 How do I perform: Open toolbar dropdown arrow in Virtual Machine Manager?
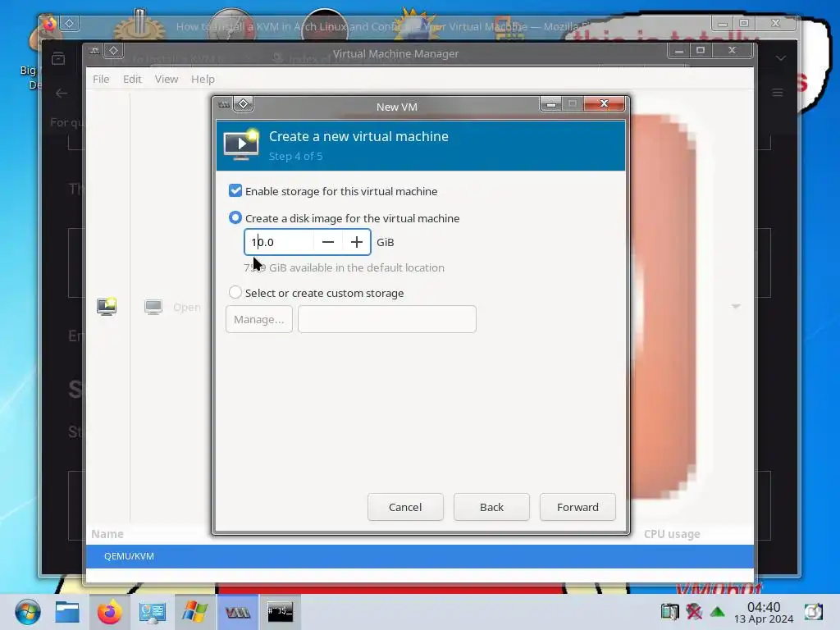click(x=736, y=307)
